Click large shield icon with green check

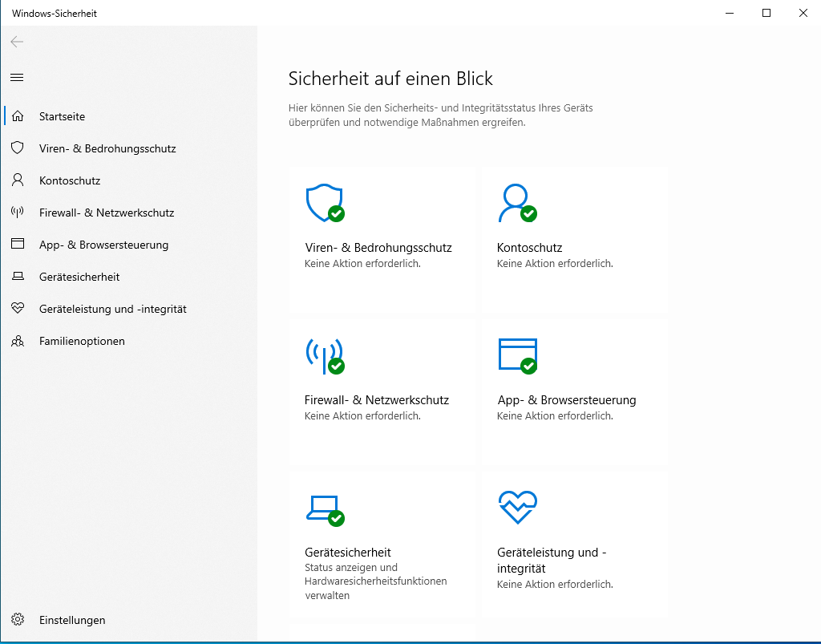pyautogui.click(x=326, y=203)
